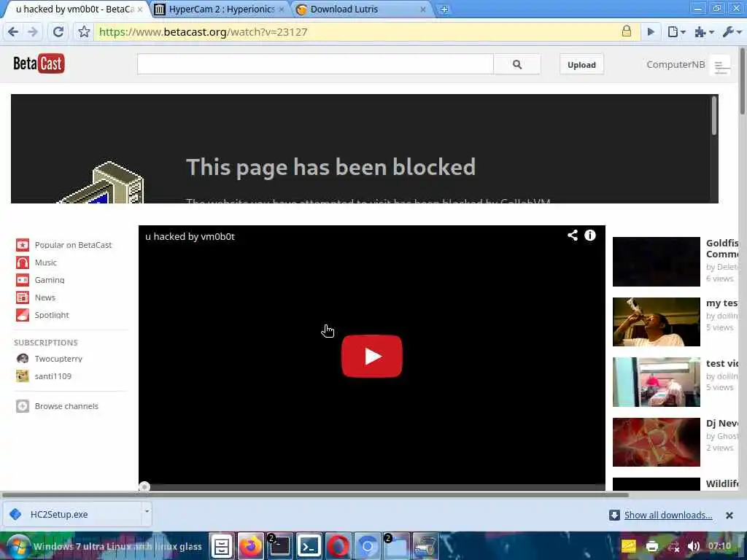747x560 pixels.
Task: Open the HC2Setup.exe download item
Action: (x=72, y=514)
